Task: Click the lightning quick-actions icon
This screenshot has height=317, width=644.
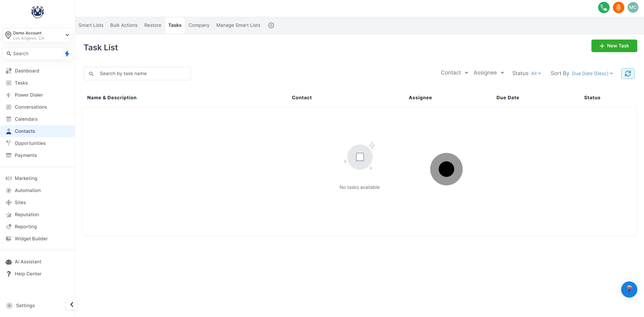Action: (x=66, y=53)
